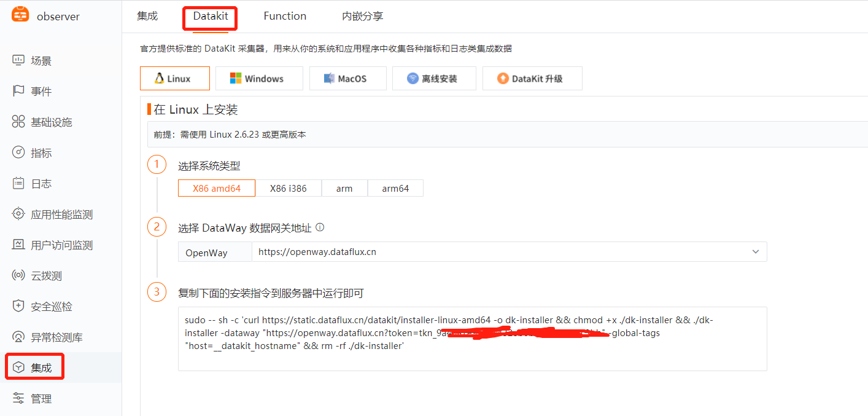Viewport: 868px width, 416px height.
Task: Expand the DataWay address dropdown arrow
Action: pos(756,252)
